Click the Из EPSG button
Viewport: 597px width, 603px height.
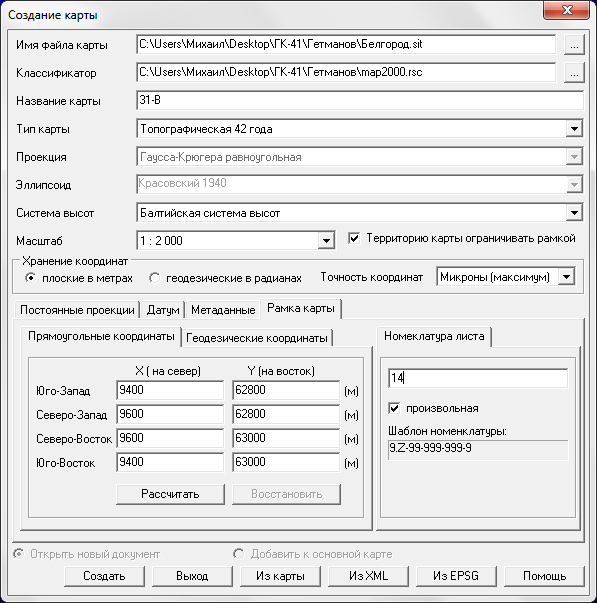[456, 576]
